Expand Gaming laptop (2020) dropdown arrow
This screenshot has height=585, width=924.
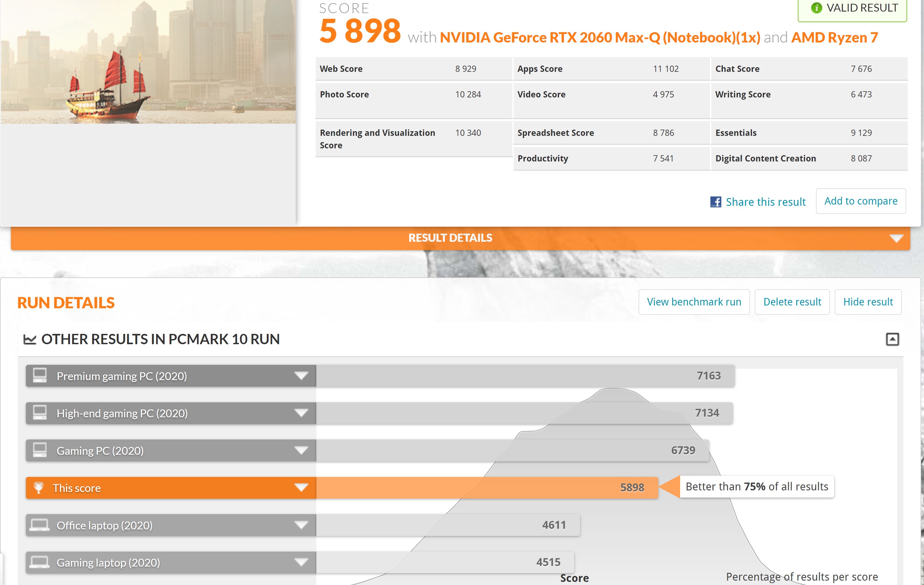click(x=301, y=562)
